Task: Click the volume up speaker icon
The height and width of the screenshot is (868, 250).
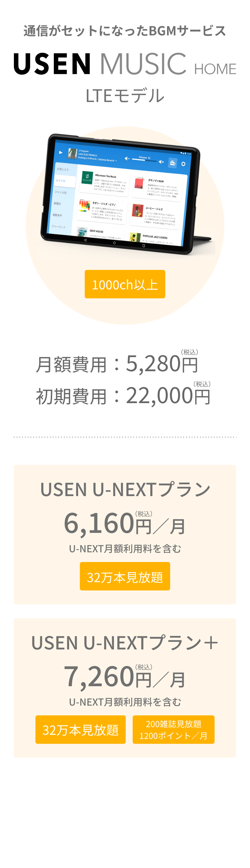Action: (x=161, y=162)
